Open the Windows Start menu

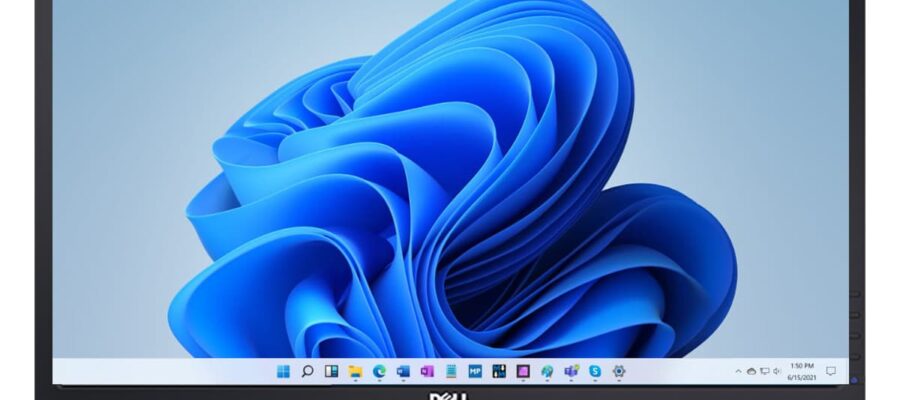(284, 371)
